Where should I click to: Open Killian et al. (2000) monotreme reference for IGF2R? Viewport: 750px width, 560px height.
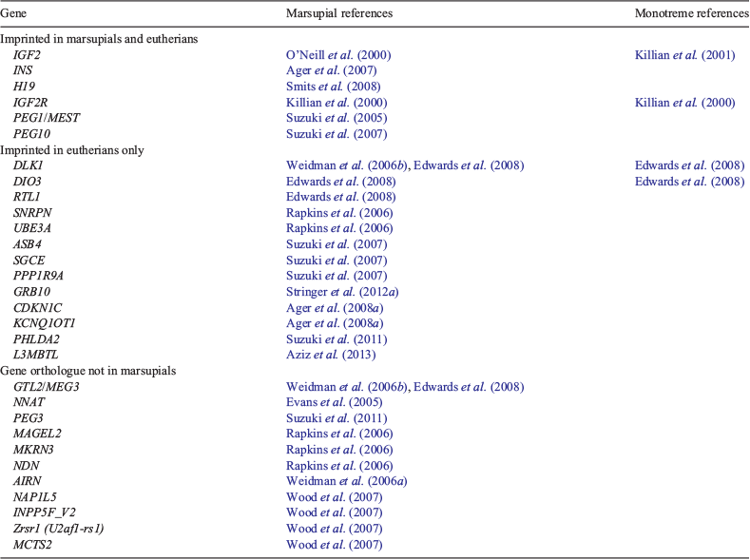pyautogui.click(x=684, y=103)
